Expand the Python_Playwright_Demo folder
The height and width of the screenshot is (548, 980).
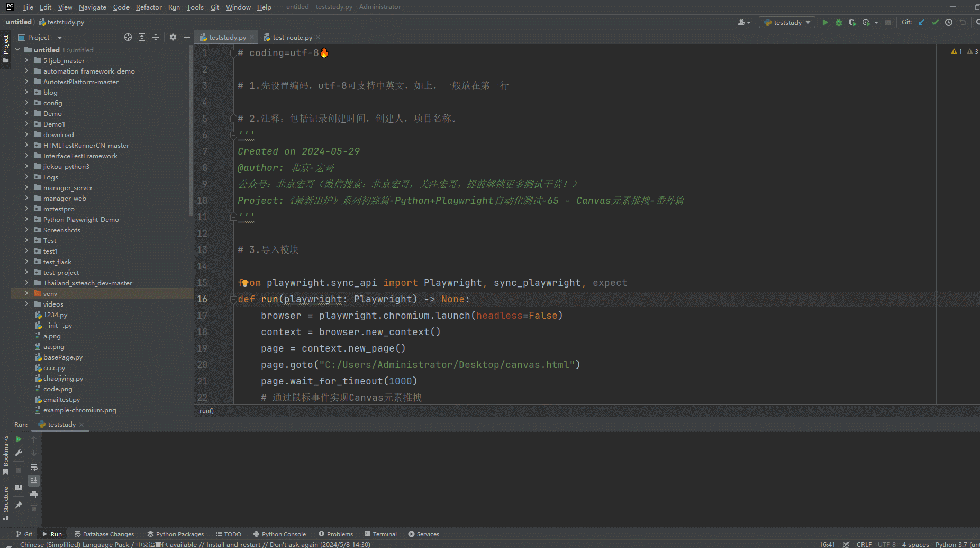point(26,219)
